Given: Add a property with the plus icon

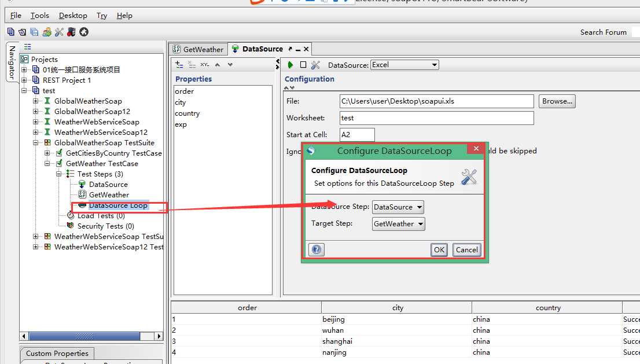Looking at the screenshot, I should (x=179, y=64).
